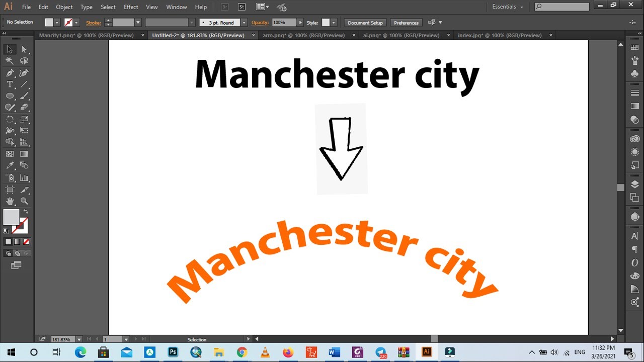
Task: Go to Bridge via Br icon
Action: (x=224, y=7)
